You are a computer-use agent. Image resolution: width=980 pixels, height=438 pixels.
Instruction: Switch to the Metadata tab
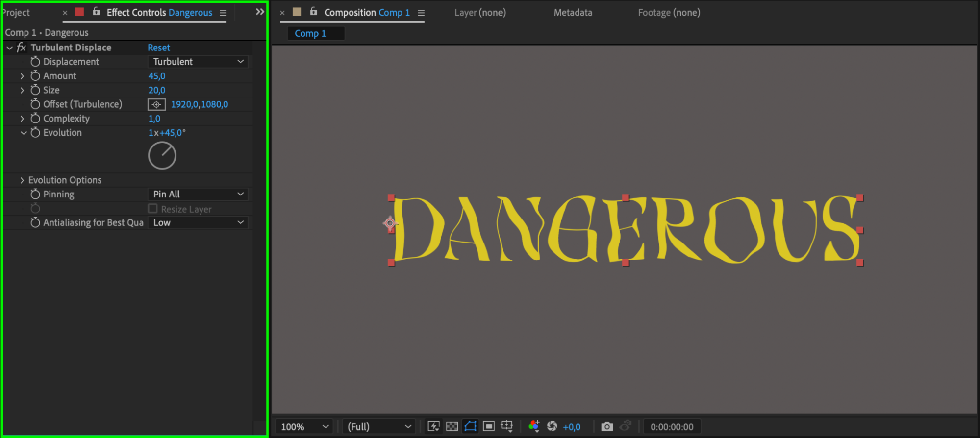[x=573, y=13]
